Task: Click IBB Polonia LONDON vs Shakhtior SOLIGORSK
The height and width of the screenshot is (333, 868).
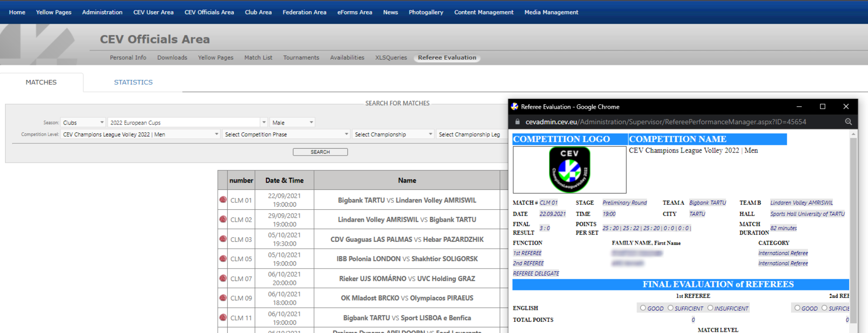Action: (407, 259)
